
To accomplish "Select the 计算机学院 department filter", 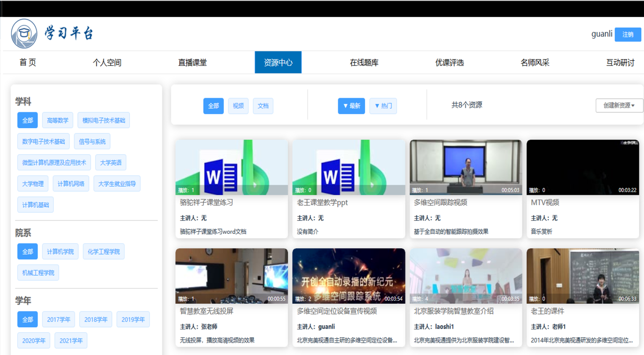I will 60,251.
